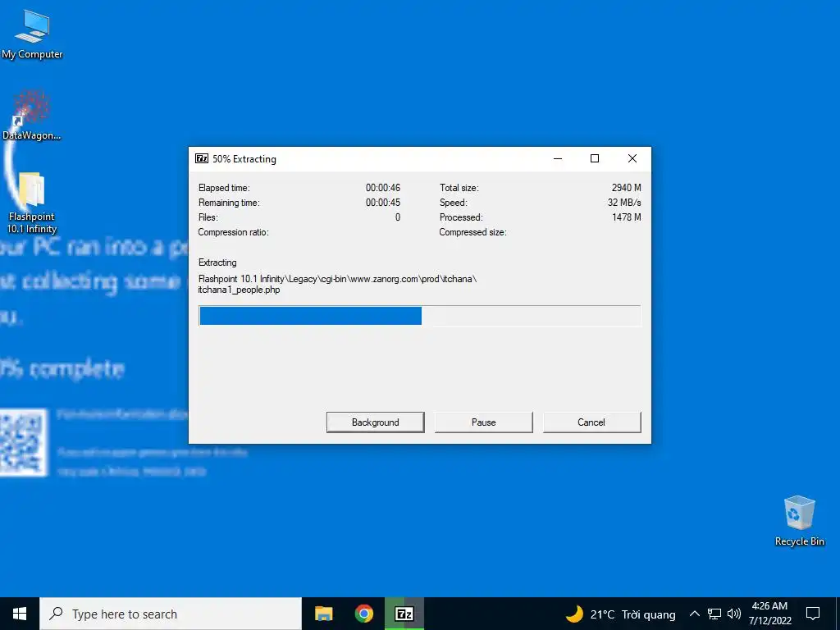Click the 'Total size:' label
840x630 pixels.
459,188
